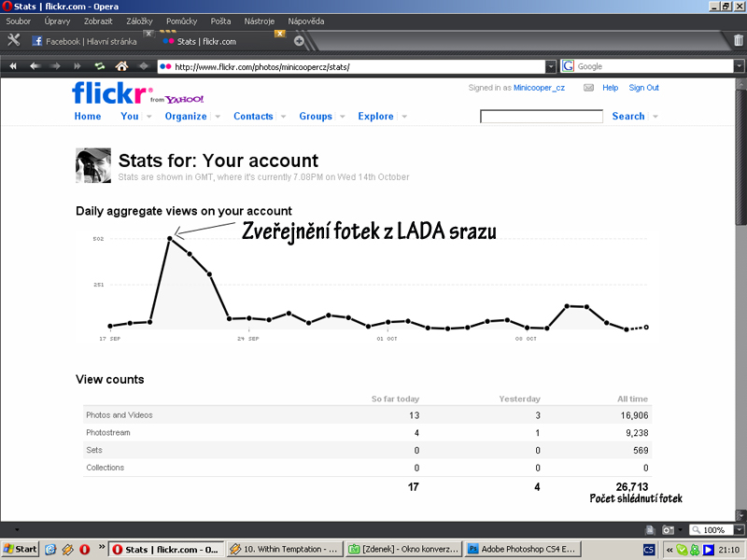The height and width of the screenshot is (560, 747).
Task: Go to Home via house icon
Action: tap(120, 66)
